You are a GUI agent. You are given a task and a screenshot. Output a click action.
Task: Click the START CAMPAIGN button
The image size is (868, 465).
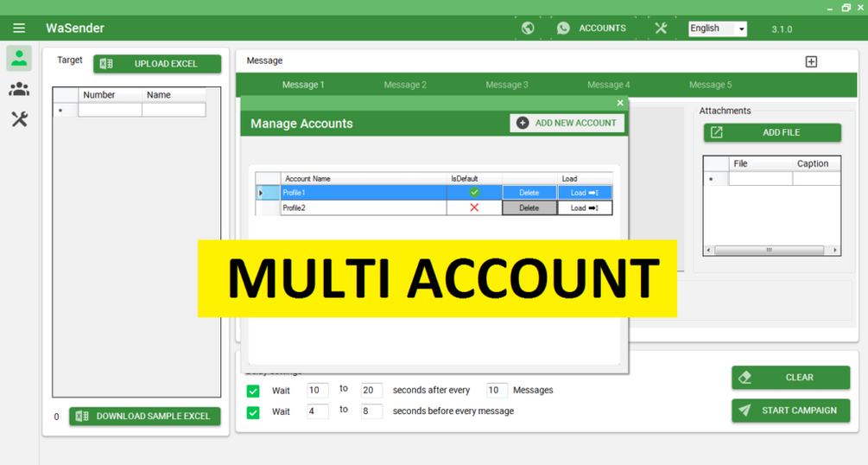click(790, 411)
